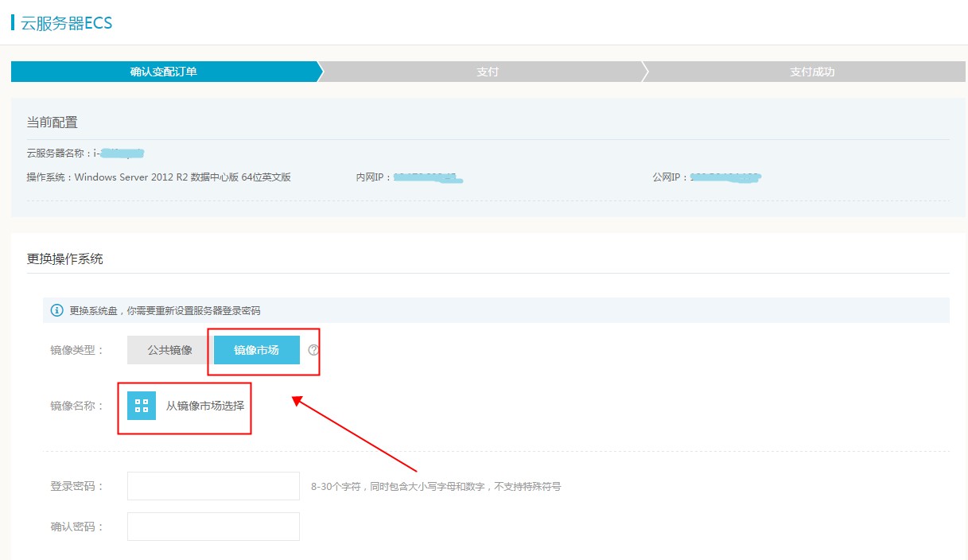Click the info icon in the notice bar
The height and width of the screenshot is (560, 968).
click(56, 310)
